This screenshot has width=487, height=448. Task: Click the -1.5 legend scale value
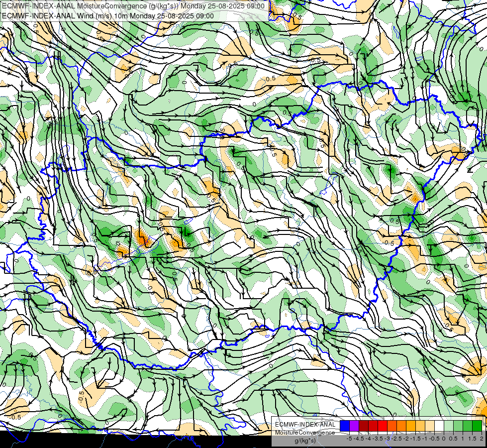point(416,439)
